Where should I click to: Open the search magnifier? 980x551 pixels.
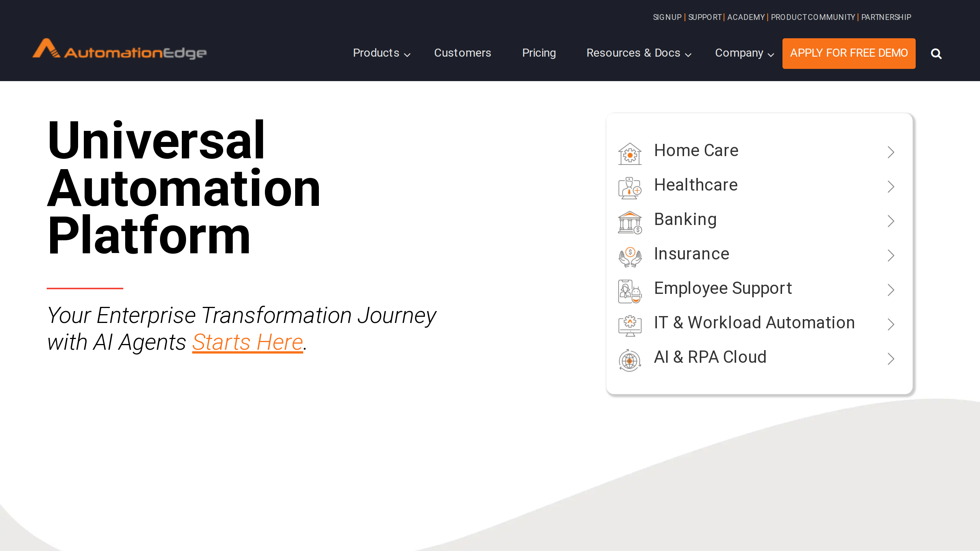pyautogui.click(x=936, y=54)
